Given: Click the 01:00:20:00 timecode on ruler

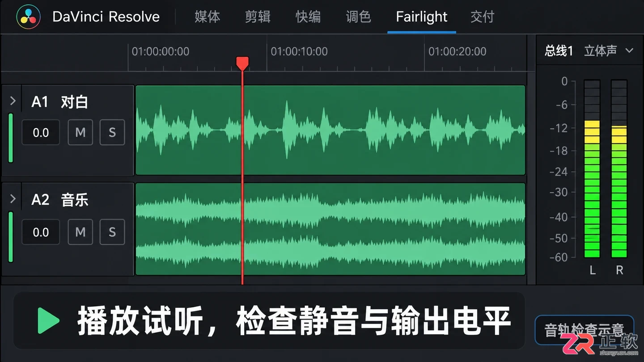Looking at the screenshot, I should pyautogui.click(x=458, y=51).
